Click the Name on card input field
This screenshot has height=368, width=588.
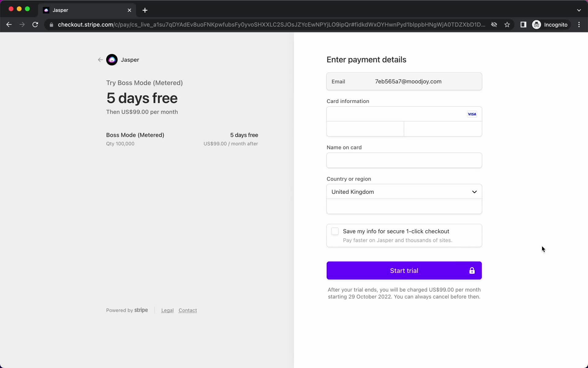click(404, 160)
